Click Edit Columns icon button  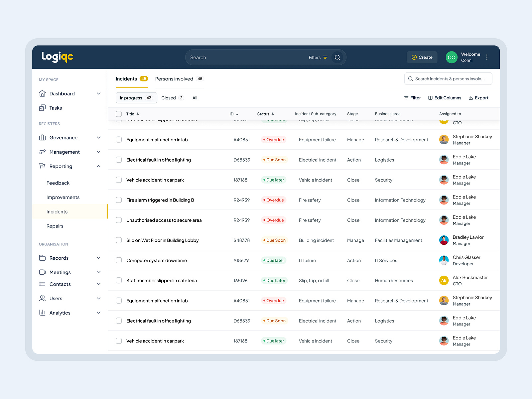coord(445,98)
